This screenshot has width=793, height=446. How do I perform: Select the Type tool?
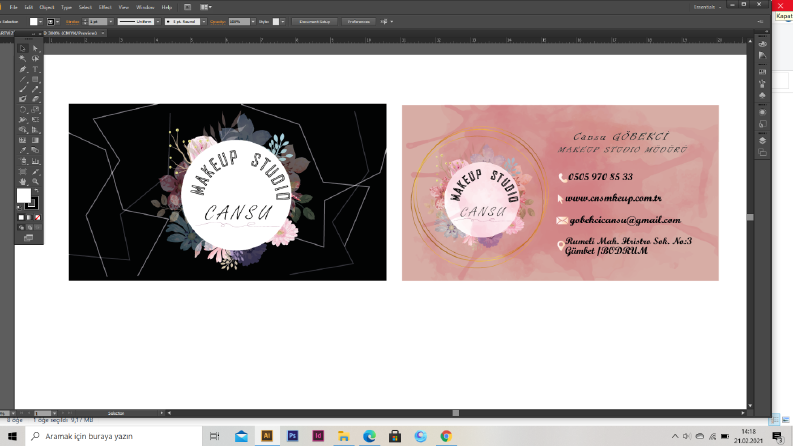tap(35, 69)
